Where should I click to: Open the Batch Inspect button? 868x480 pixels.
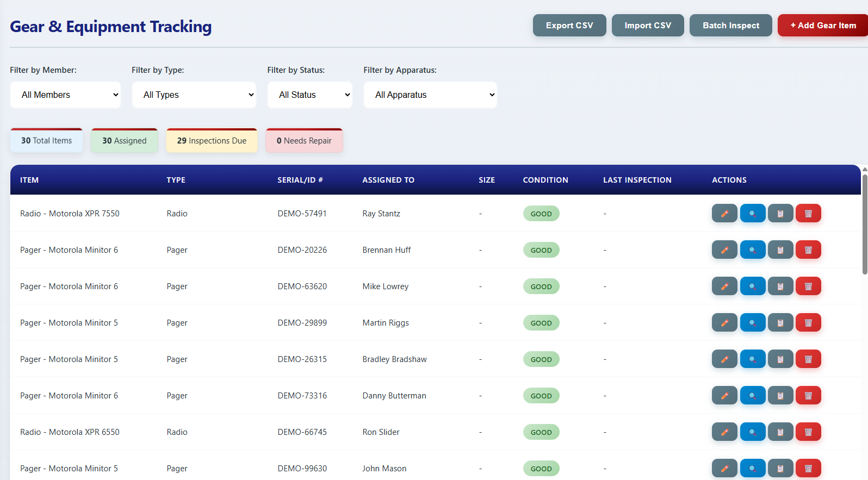point(730,26)
